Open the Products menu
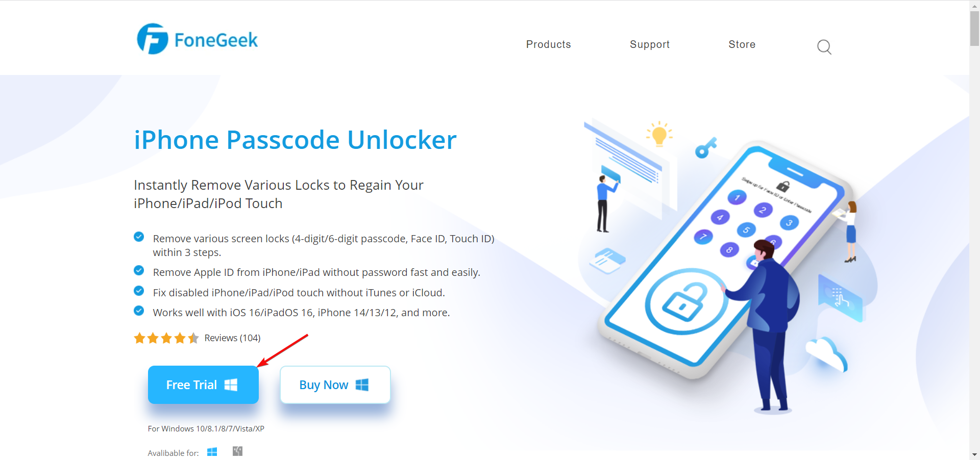 (x=548, y=44)
